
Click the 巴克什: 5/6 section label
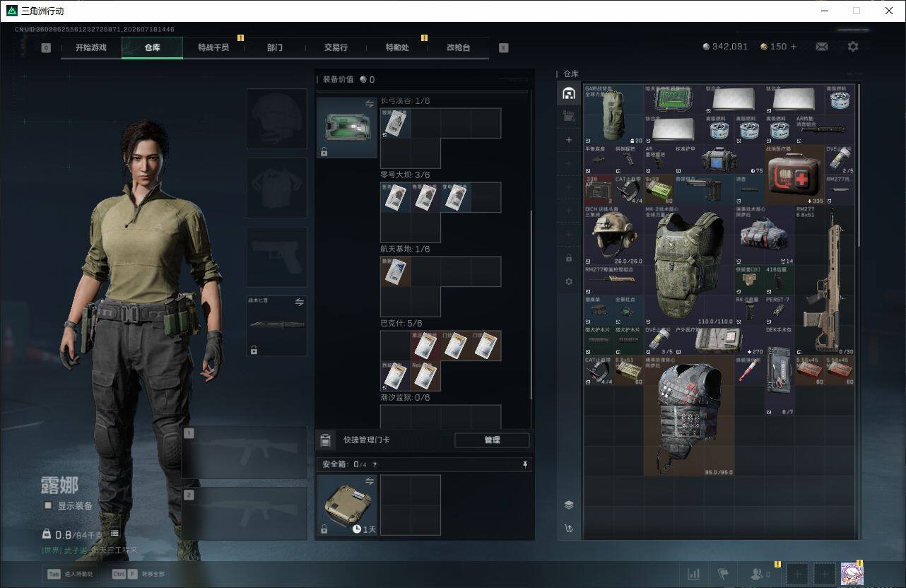click(x=401, y=323)
